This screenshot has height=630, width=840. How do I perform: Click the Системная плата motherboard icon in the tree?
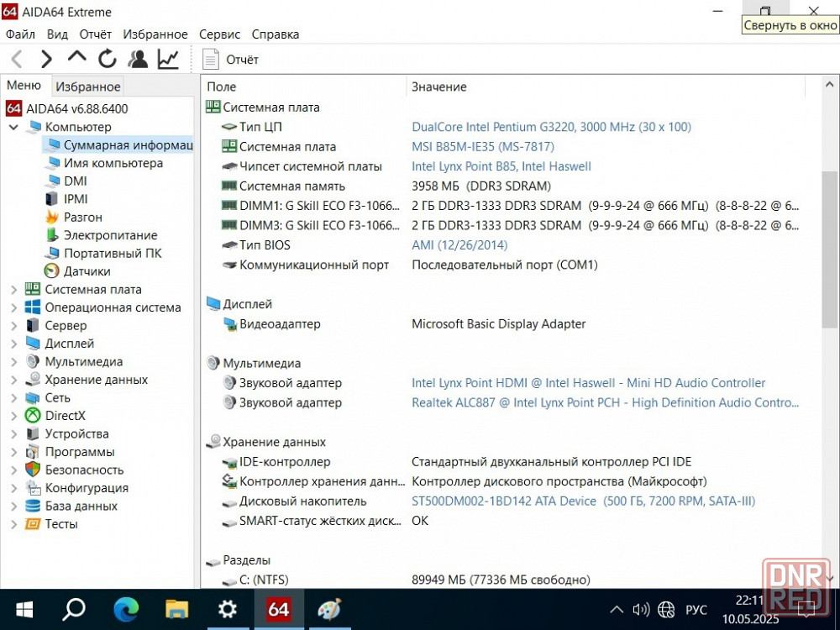(x=33, y=289)
